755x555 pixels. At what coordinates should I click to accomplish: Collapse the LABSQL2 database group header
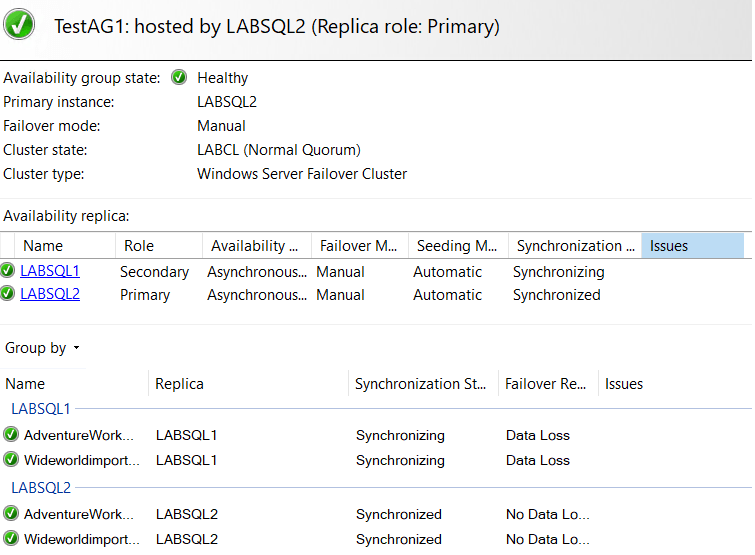41,488
